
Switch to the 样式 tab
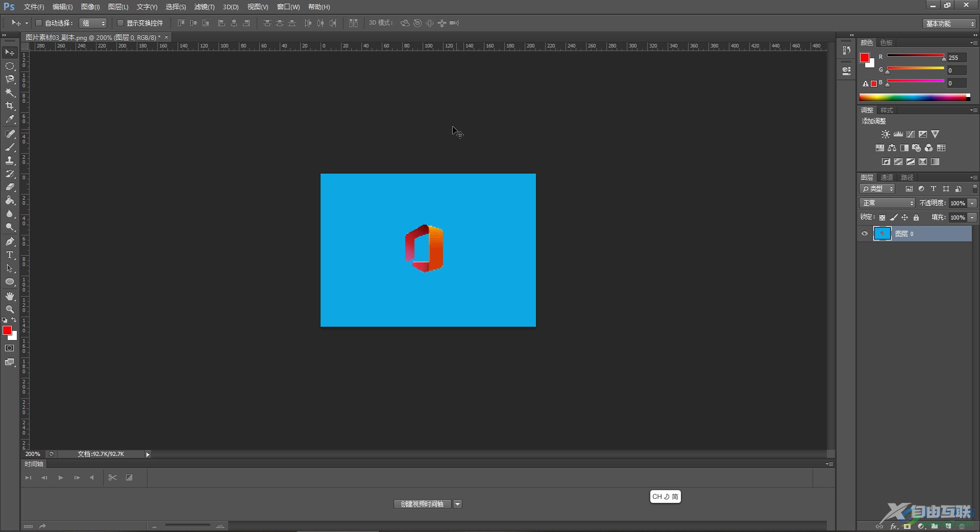click(887, 110)
